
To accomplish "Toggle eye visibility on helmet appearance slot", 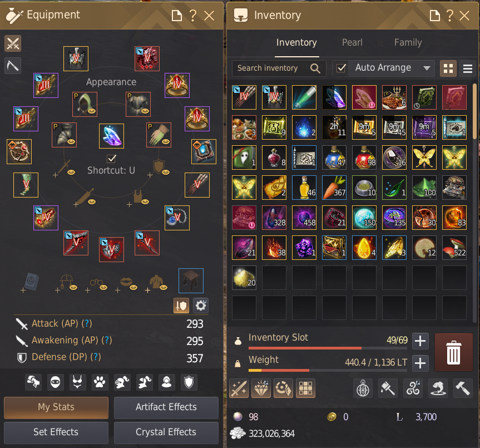I will point(92,111).
